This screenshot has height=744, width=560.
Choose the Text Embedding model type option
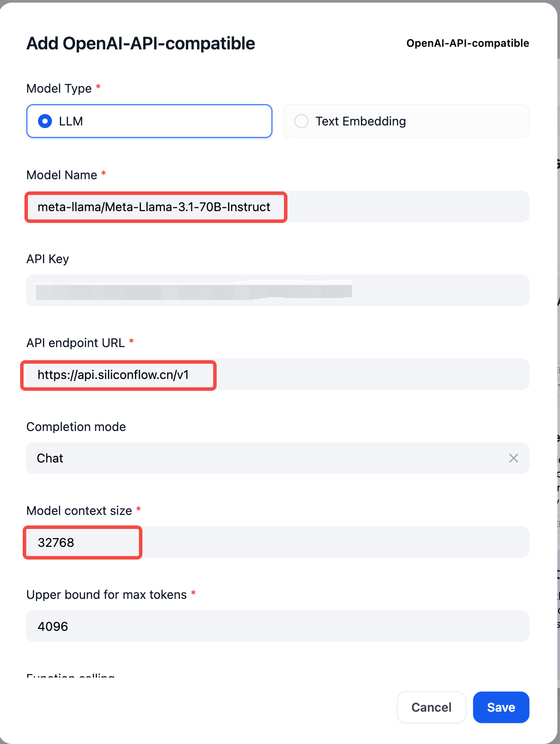(x=406, y=121)
